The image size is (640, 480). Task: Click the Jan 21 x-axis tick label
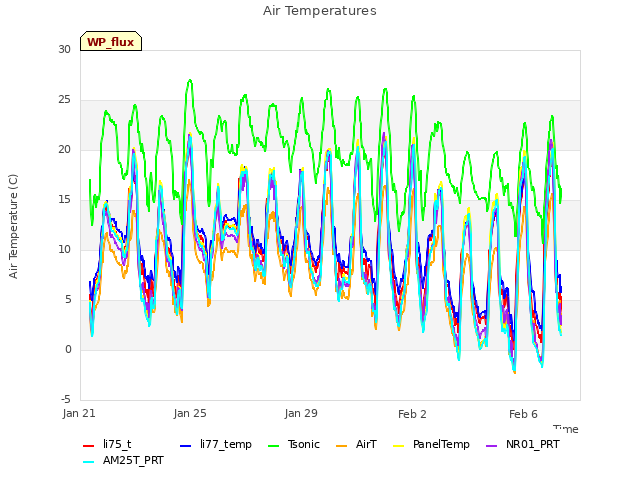coord(79,413)
